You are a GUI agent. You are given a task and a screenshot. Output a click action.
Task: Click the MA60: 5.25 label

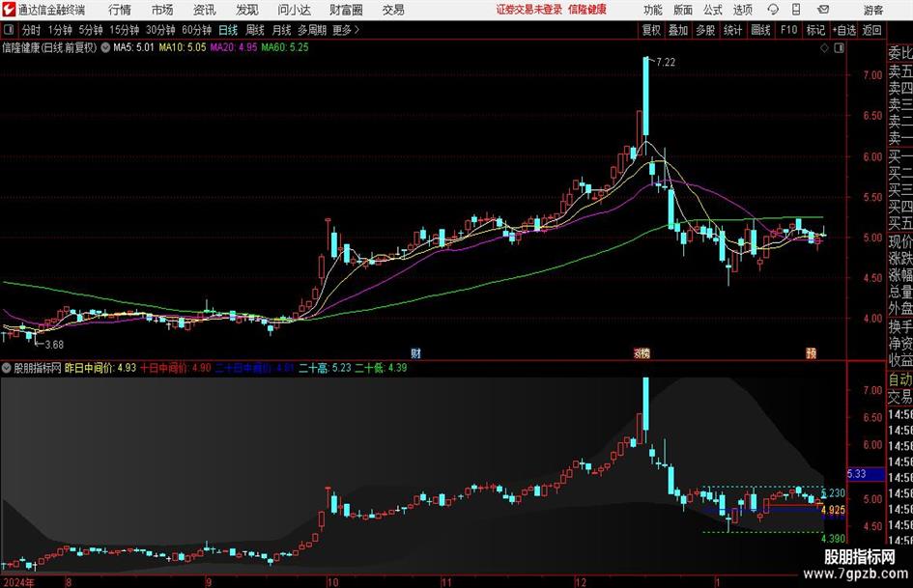click(x=285, y=47)
